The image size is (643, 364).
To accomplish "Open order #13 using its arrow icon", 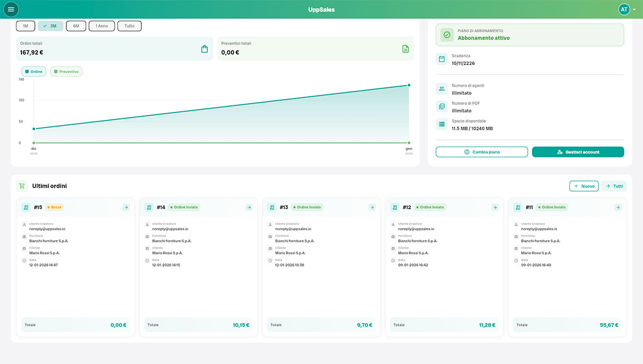I will (372, 207).
